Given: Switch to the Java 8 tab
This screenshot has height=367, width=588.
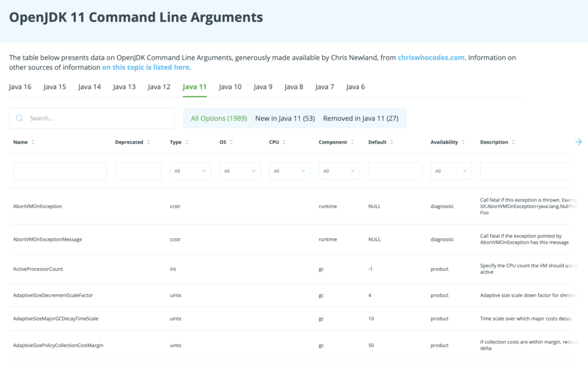Looking at the screenshot, I should 293,87.
